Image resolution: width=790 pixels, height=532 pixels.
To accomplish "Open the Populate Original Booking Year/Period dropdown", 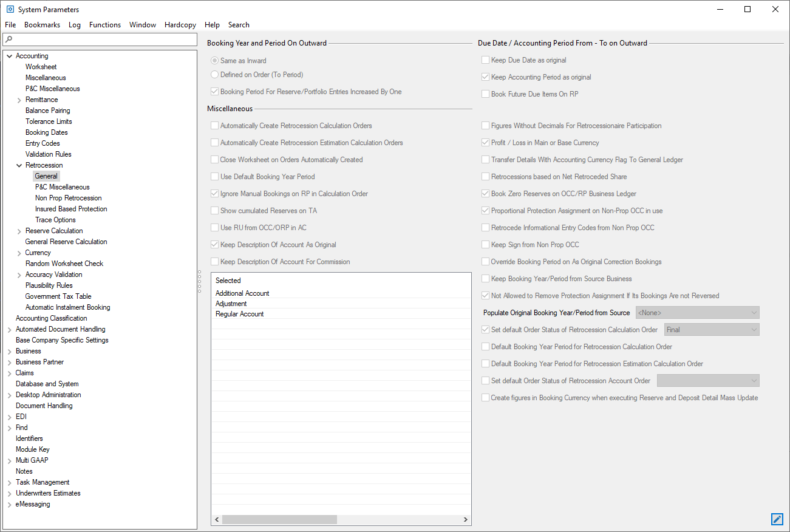I will [697, 313].
